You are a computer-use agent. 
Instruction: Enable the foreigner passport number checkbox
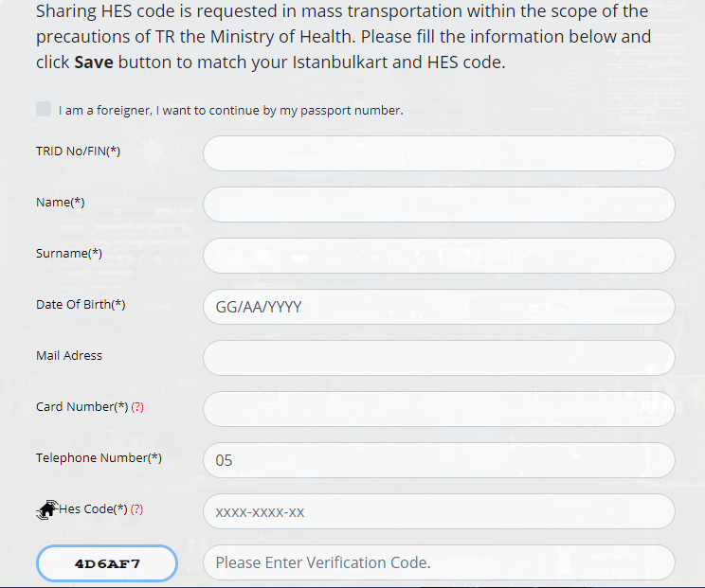pos(44,109)
